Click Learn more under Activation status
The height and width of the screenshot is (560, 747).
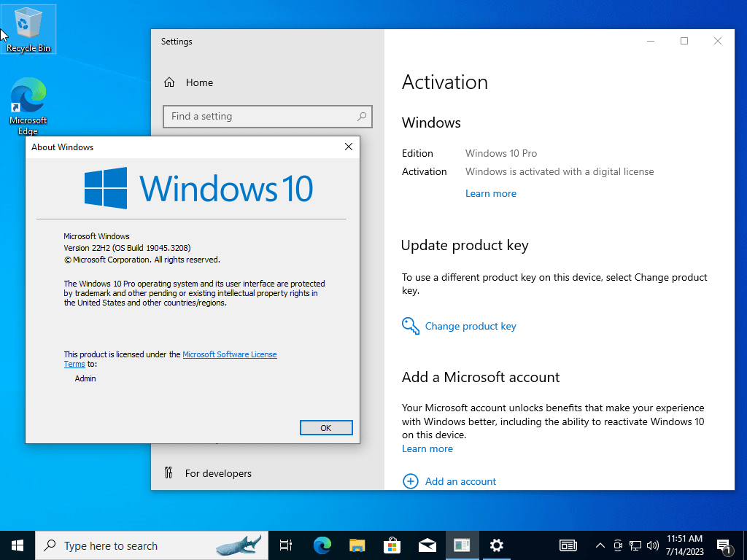coord(491,193)
